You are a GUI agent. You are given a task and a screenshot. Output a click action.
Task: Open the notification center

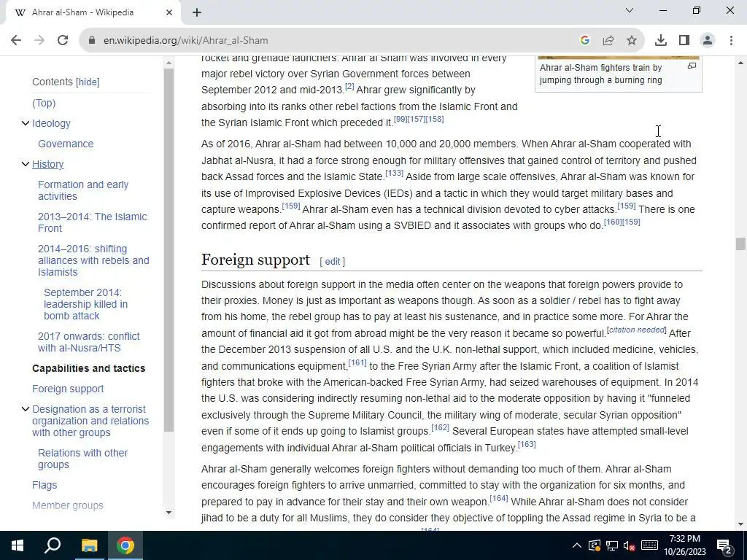point(724,545)
